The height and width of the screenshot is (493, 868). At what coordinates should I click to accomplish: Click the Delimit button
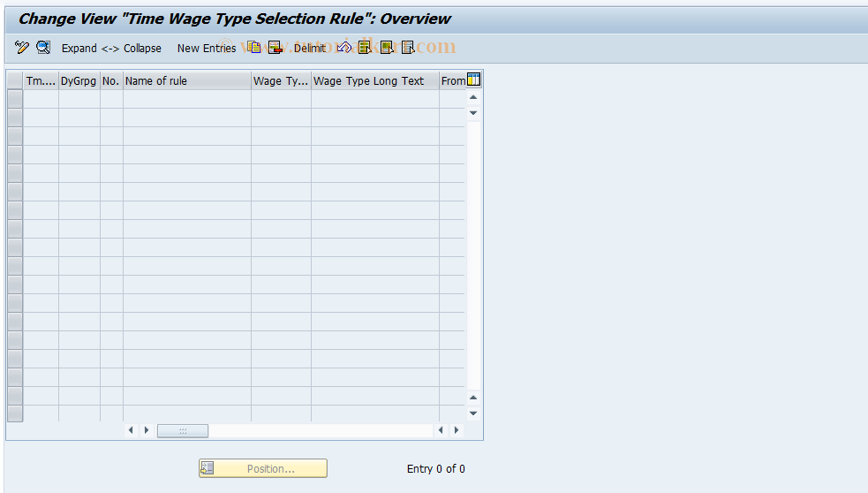tap(309, 49)
